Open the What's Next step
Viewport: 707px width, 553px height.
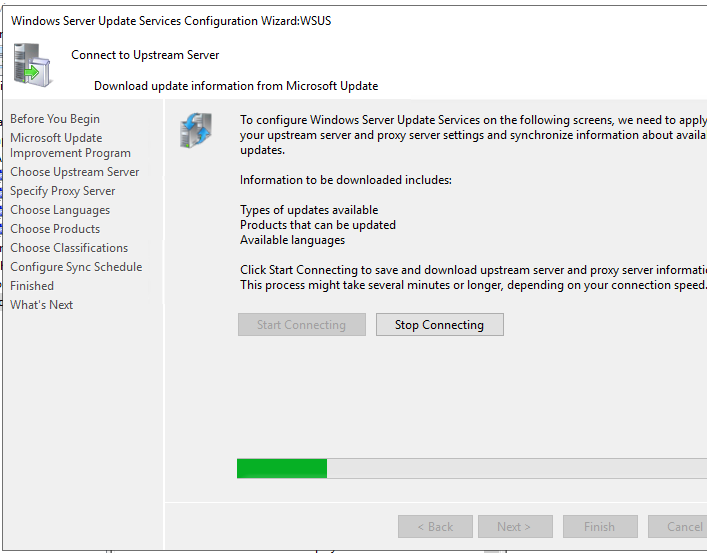[x=42, y=305]
